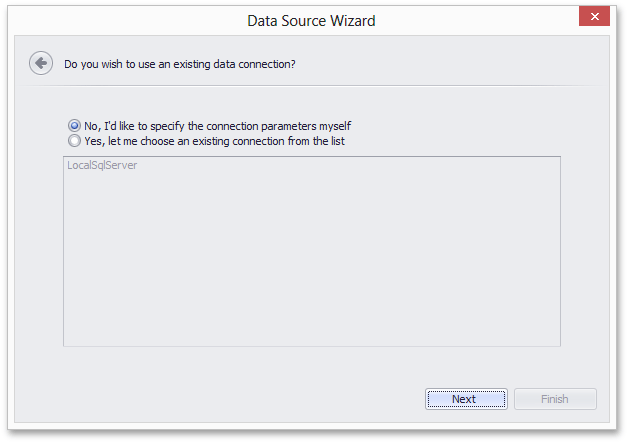The image size is (630, 445).
Task: Click the red X icon at top right
Action: point(594,16)
